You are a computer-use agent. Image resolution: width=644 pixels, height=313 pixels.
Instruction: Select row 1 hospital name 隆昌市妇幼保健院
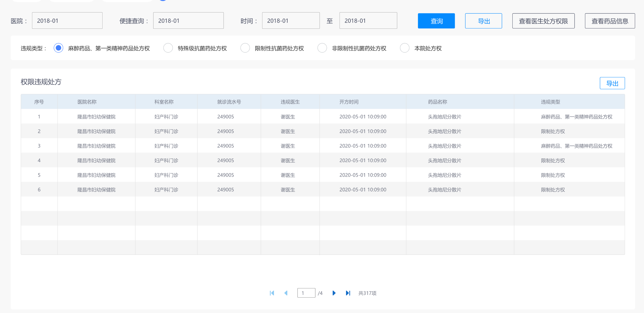point(97,117)
